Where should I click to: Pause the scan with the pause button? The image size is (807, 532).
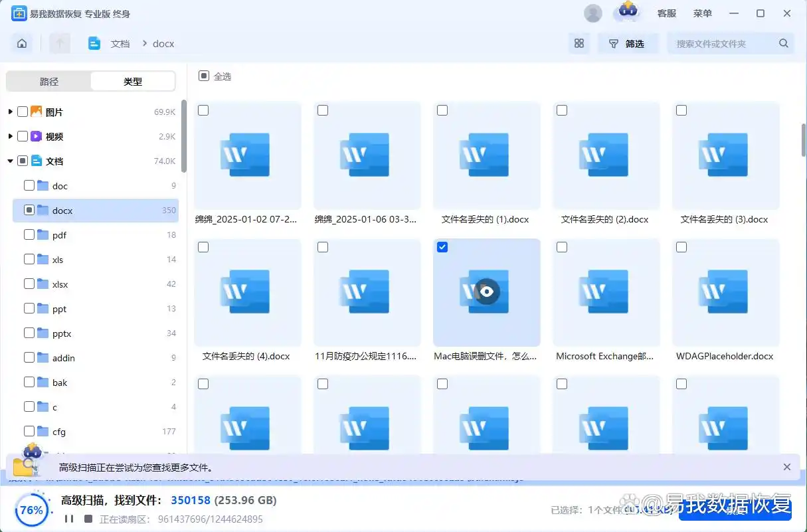[69, 519]
